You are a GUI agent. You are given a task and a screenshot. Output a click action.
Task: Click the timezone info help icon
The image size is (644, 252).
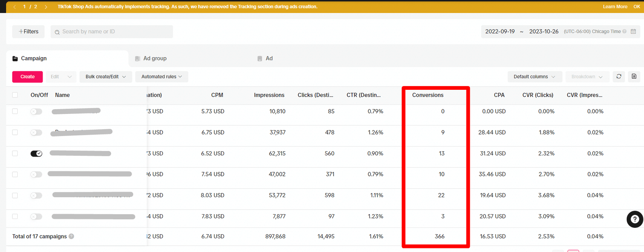coord(624,31)
